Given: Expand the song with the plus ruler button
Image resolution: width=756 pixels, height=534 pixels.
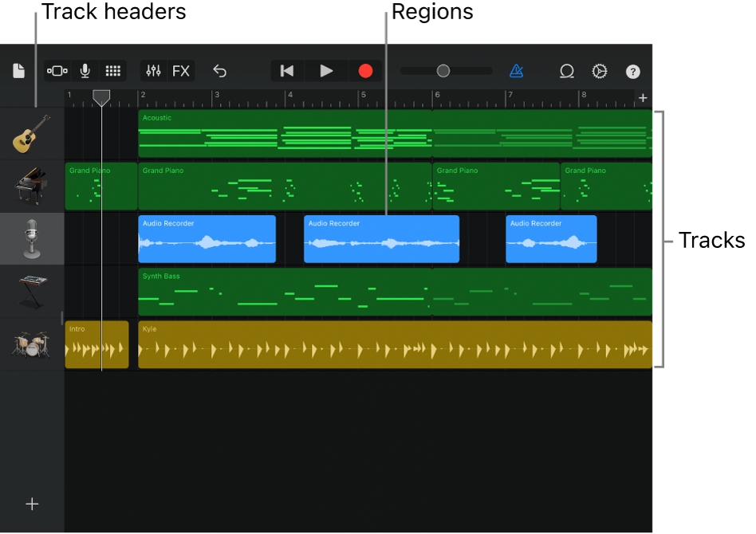Looking at the screenshot, I should [x=643, y=97].
